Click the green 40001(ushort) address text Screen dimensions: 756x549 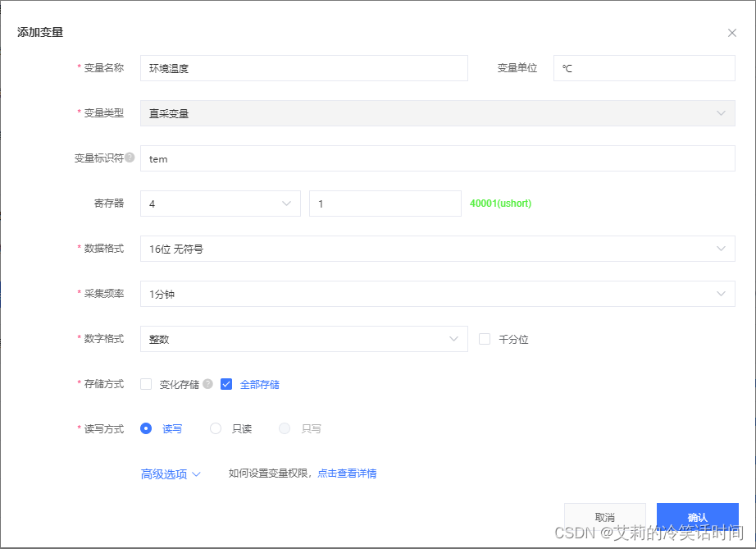500,204
